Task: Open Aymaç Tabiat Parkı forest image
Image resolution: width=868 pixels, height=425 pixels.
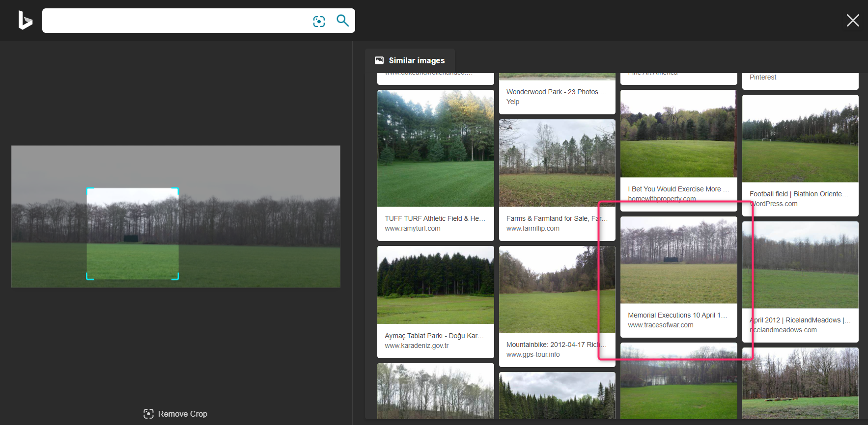Action: 435,285
